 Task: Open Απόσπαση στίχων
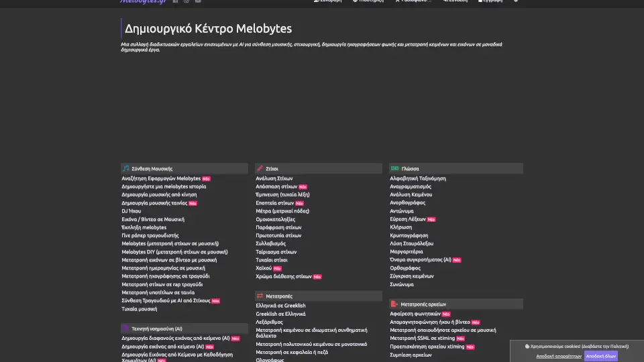[276, 187]
